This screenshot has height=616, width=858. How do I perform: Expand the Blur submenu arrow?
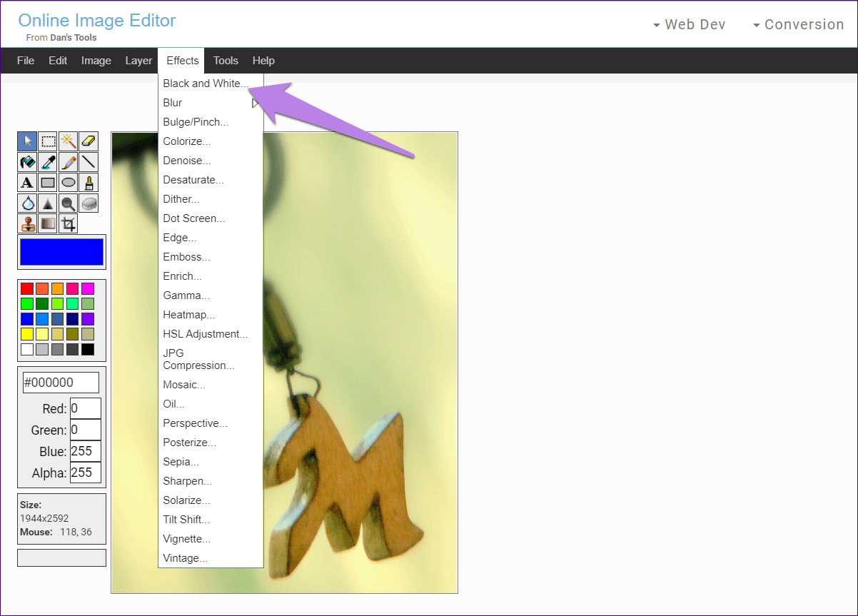click(255, 103)
